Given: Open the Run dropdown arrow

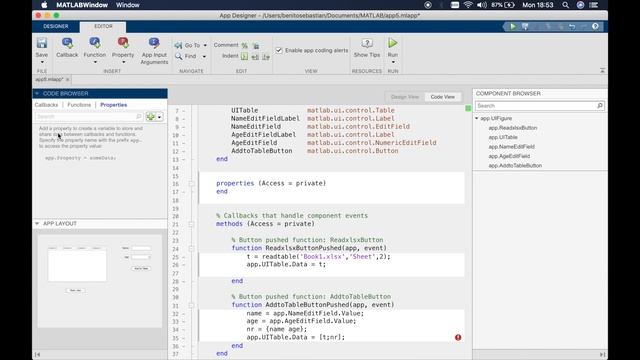Looking at the screenshot, I should pos(393,62).
